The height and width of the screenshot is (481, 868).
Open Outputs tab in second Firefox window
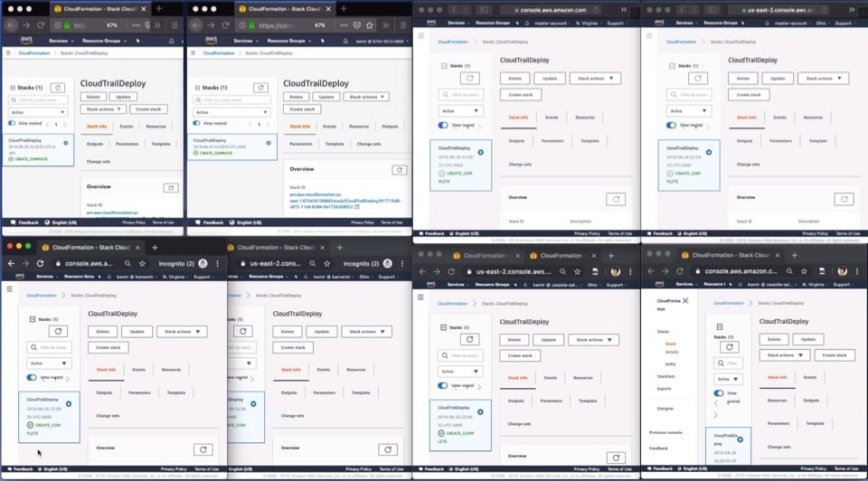point(390,127)
